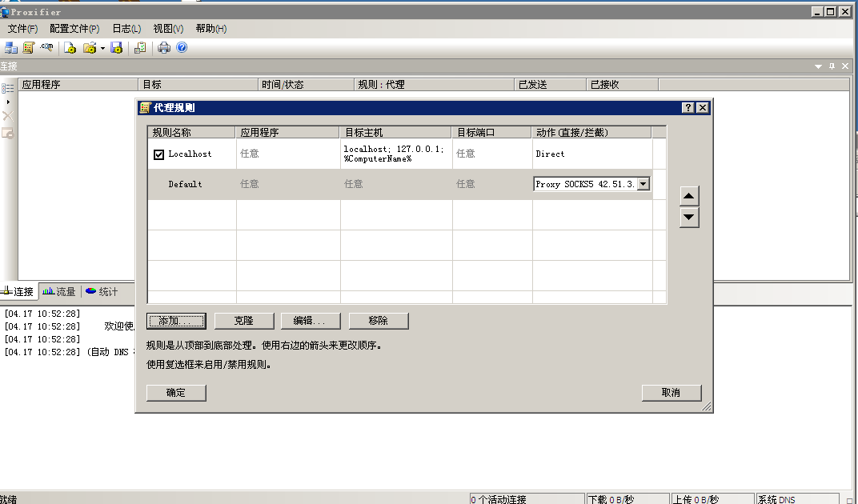Click the 编辑 button

tap(311, 321)
